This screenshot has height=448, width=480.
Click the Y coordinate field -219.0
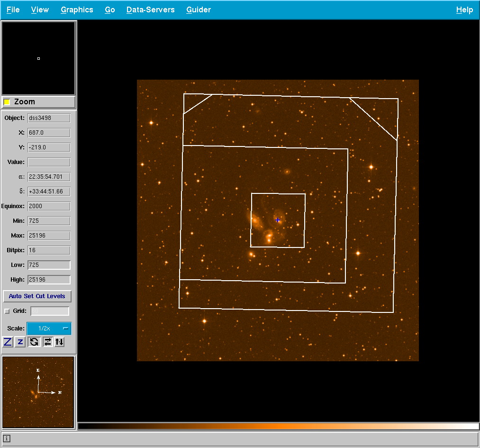click(x=49, y=147)
